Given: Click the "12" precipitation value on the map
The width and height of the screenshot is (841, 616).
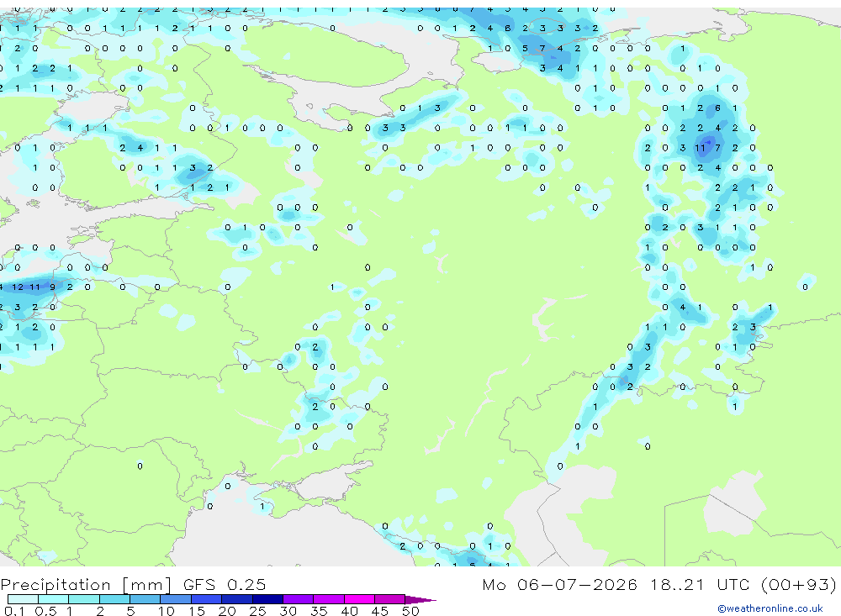Looking at the screenshot, I should point(17,287).
